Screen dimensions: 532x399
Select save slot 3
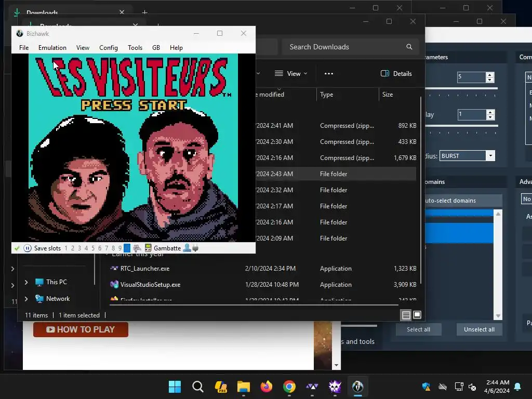pyautogui.click(x=79, y=248)
